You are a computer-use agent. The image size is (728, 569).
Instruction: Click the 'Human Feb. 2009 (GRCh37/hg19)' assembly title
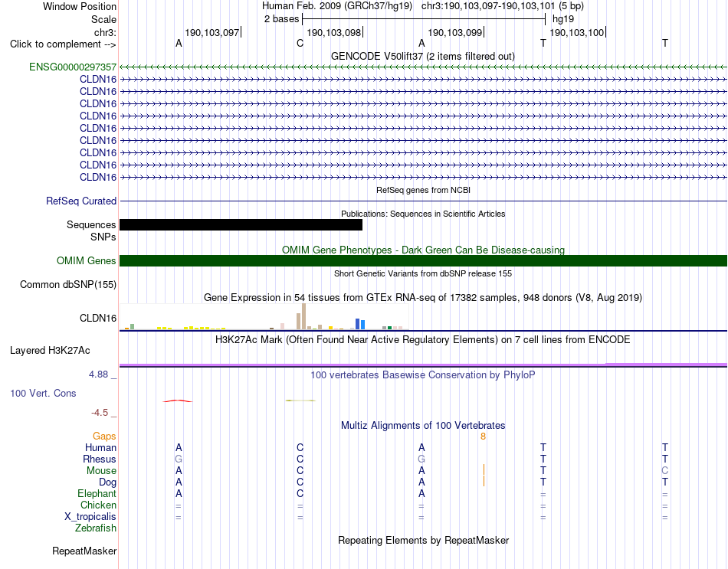[337, 6]
